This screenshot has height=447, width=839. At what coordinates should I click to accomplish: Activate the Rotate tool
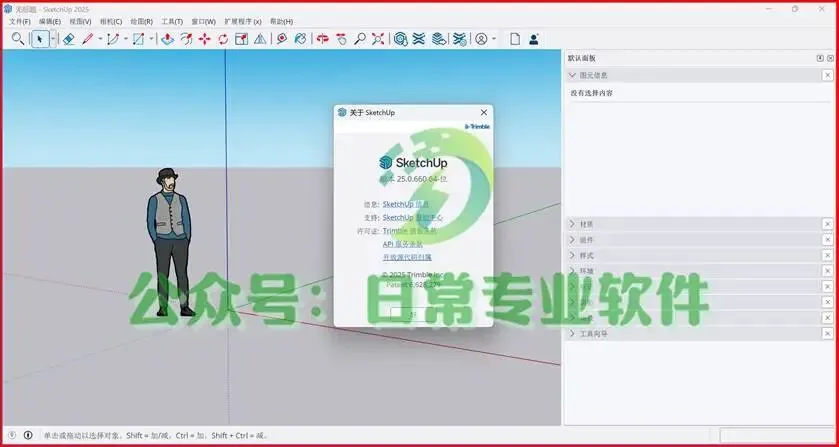pyautogui.click(x=223, y=39)
